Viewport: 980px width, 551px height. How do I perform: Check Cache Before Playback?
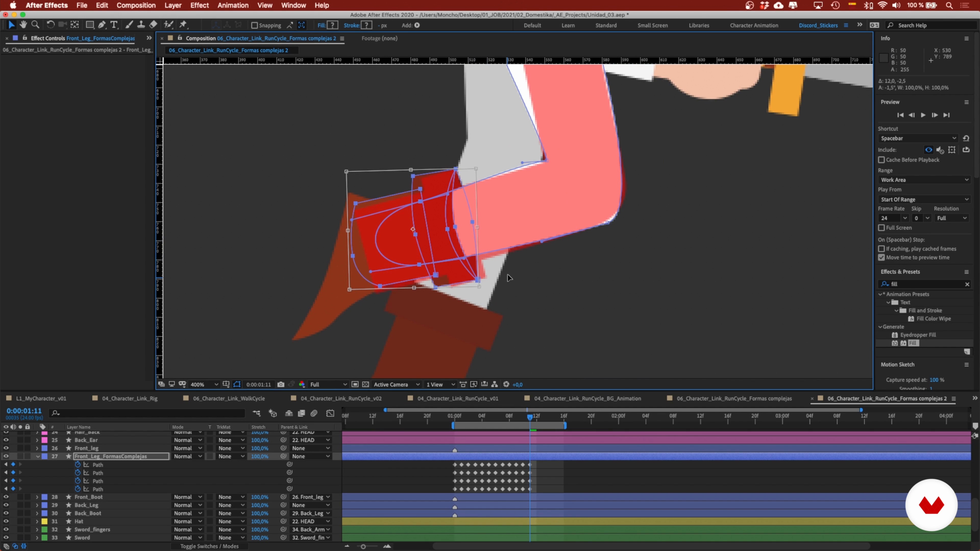(881, 160)
